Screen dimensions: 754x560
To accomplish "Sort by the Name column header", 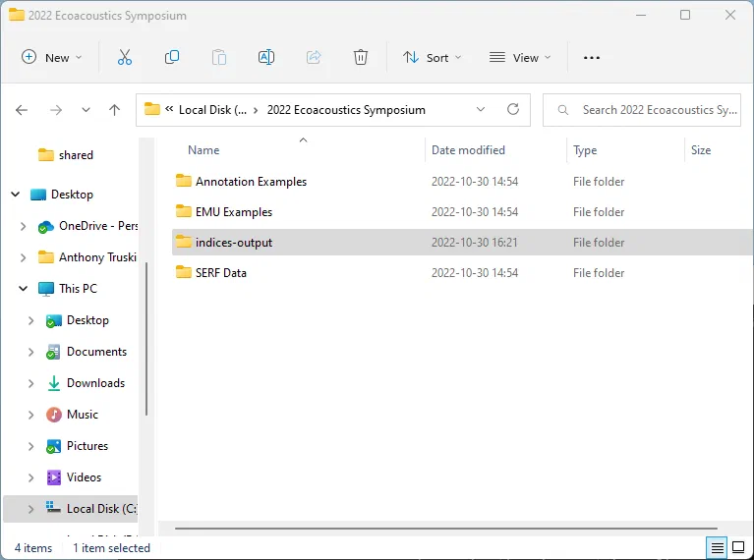I will [203, 150].
